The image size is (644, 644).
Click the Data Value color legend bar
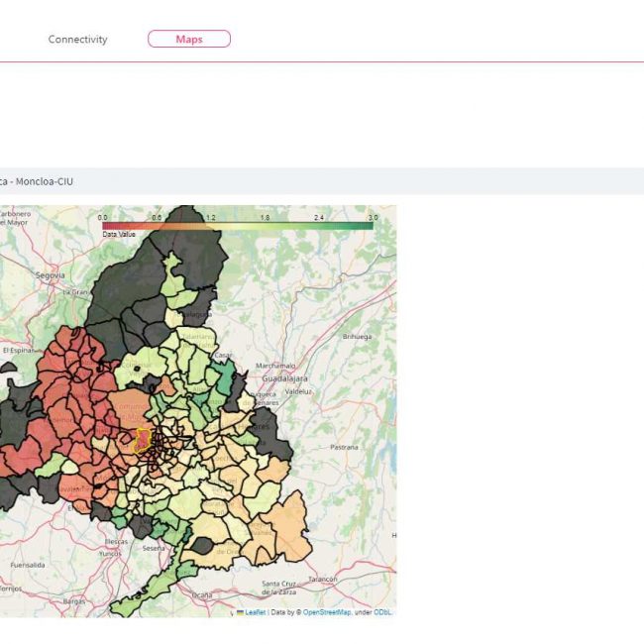click(238, 225)
